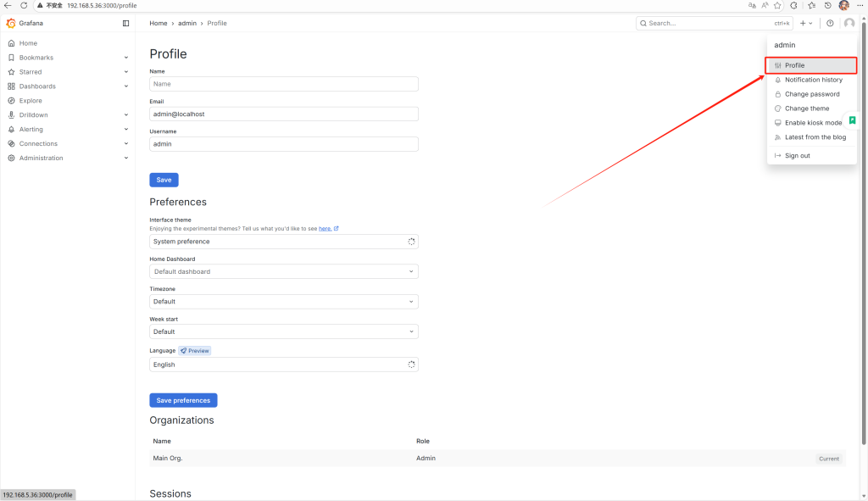Follow the 'here' feedback link
Image resolution: width=868 pixels, height=501 pixels.
pos(325,229)
